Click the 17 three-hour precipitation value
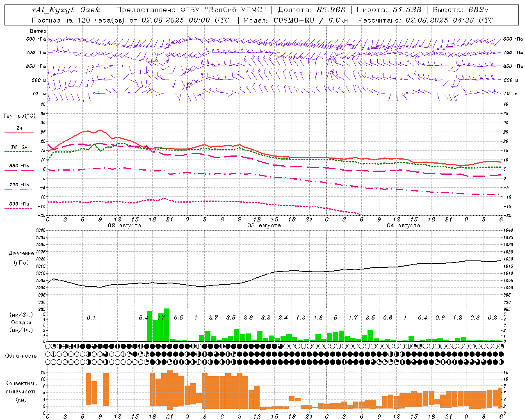Screen dimensions: 525x420 point(161,317)
